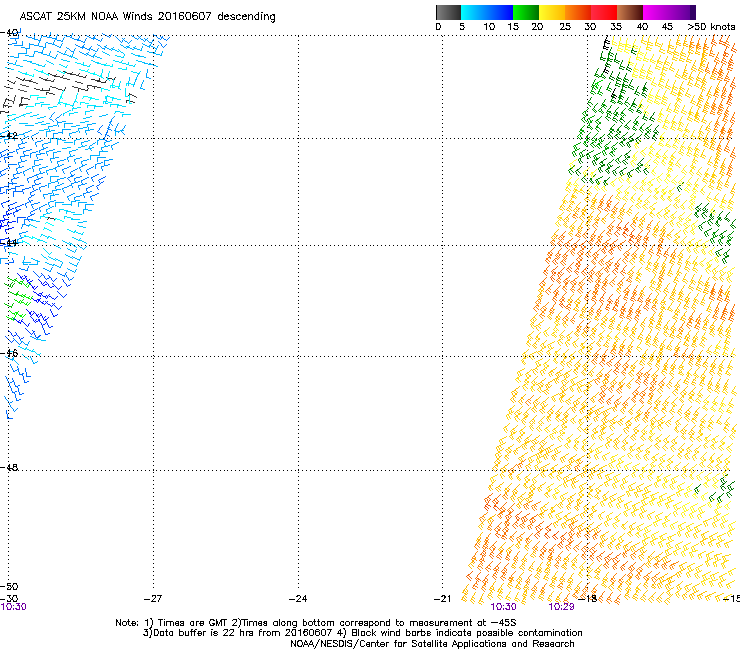Click the 'Note: 1) Times are GMT' line
Screen dimensions: 740x650
click(x=316, y=623)
